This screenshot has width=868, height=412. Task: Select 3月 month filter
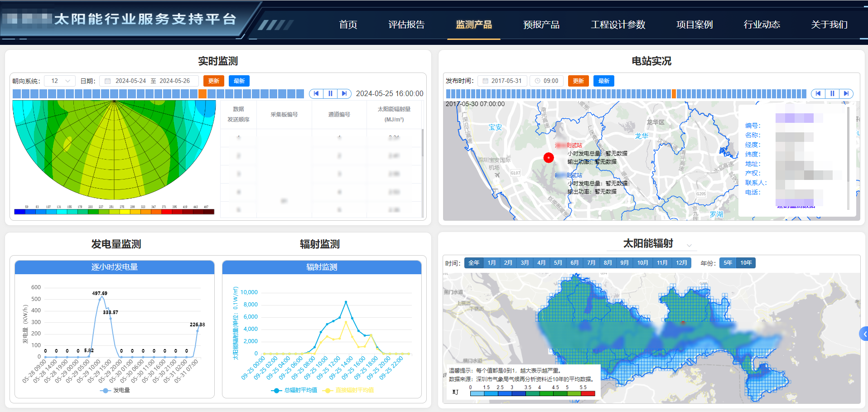(x=525, y=263)
